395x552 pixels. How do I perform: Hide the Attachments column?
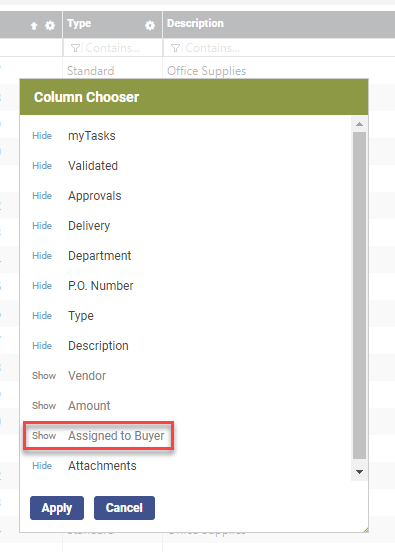pos(42,465)
